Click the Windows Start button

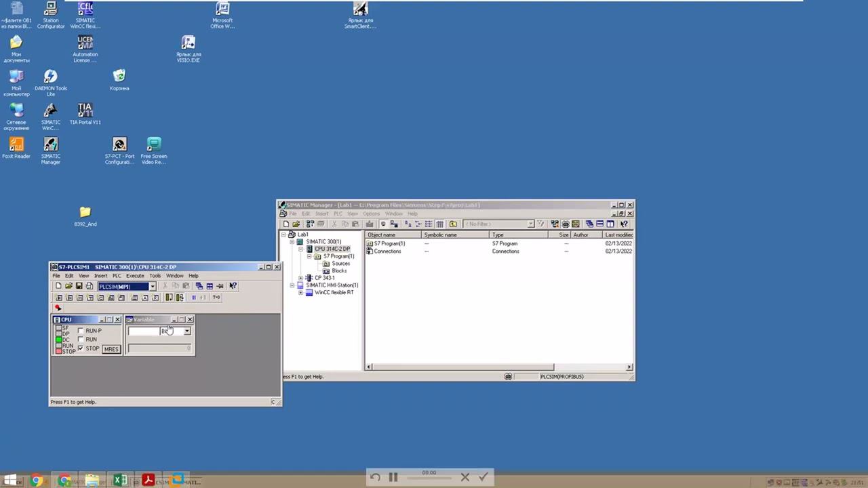[x=10, y=481]
